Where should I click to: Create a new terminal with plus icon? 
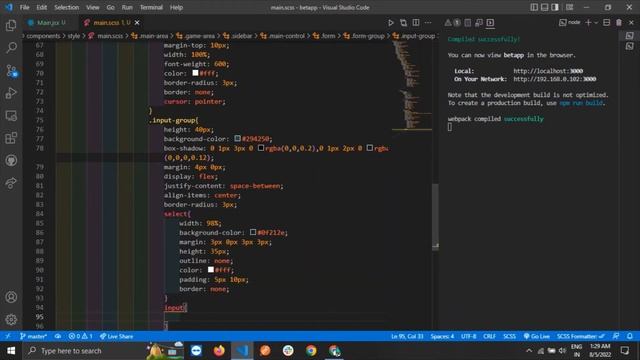[x=588, y=23]
